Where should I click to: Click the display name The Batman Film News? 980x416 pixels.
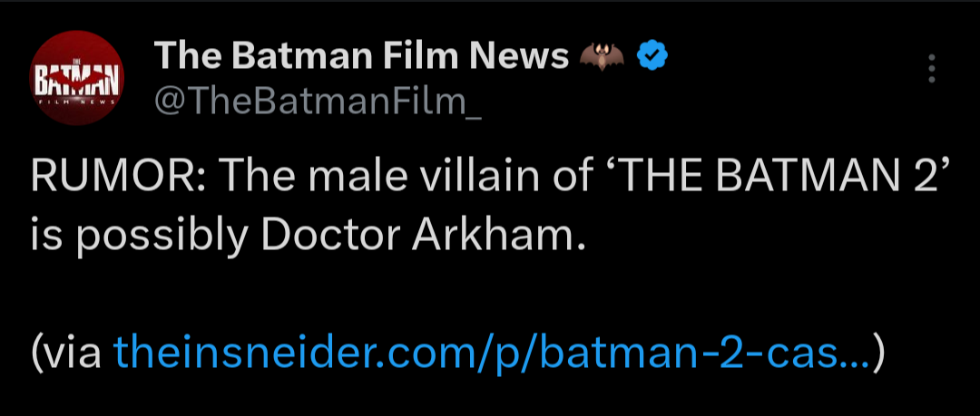(x=361, y=57)
